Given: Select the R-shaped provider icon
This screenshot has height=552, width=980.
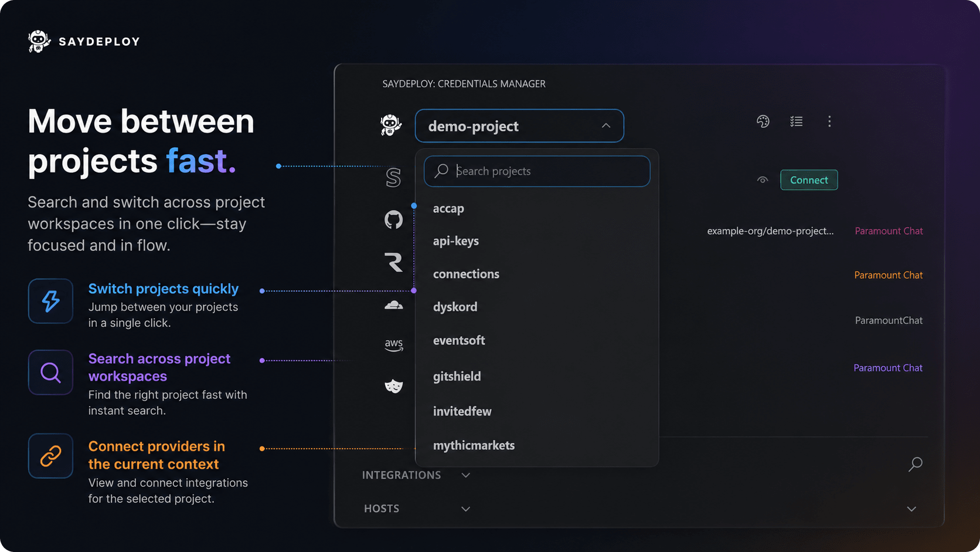Looking at the screenshot, I should (393, 262).
